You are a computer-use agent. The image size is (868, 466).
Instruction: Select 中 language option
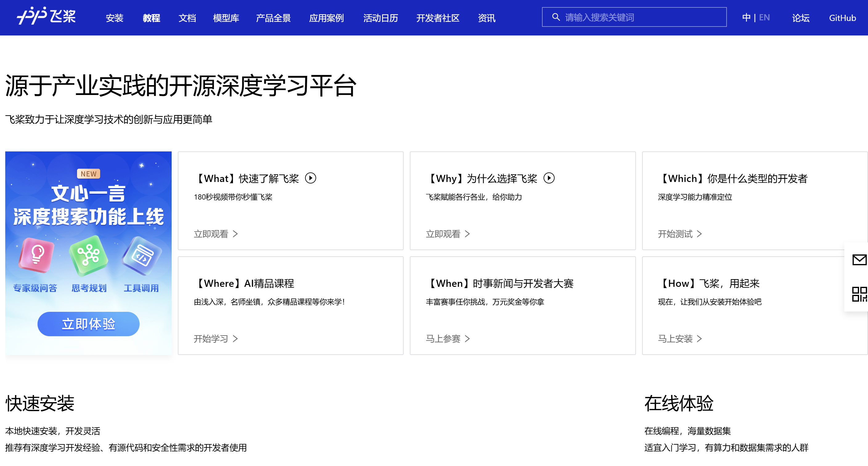746,18
